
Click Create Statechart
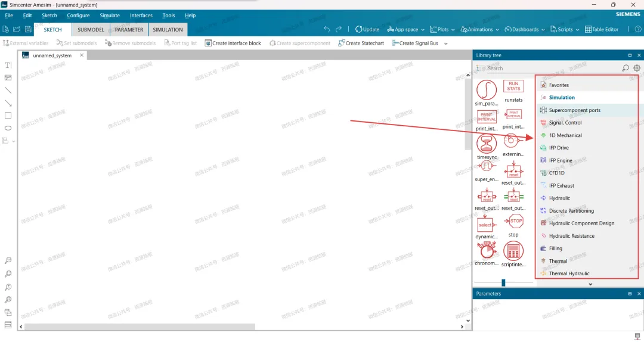[361, 43]
